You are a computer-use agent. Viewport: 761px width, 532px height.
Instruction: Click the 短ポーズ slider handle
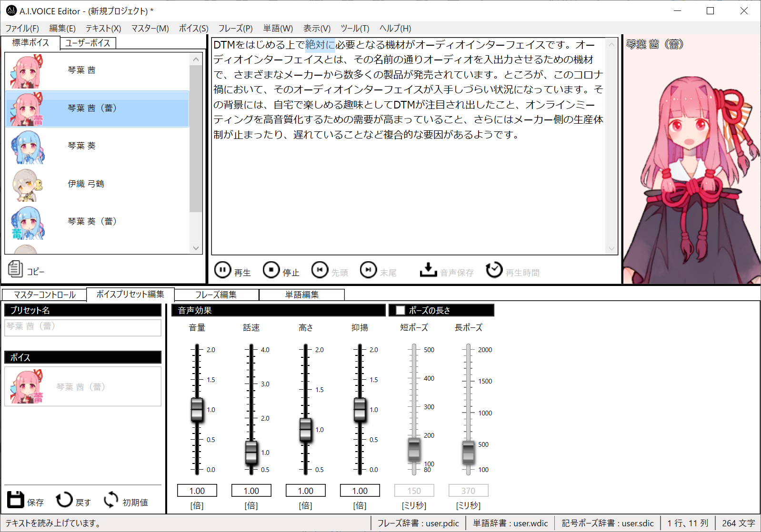(x=414, y=450)
